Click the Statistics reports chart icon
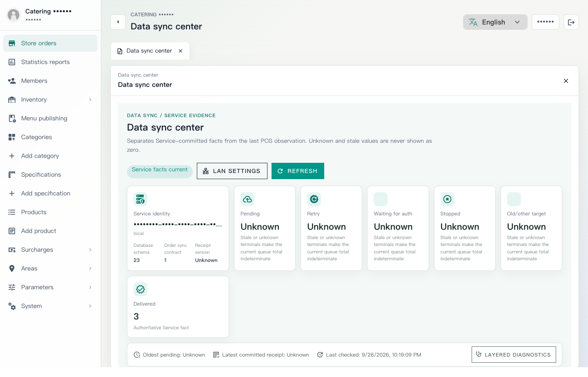Screen dimensions: 588x377 point(12,62)
